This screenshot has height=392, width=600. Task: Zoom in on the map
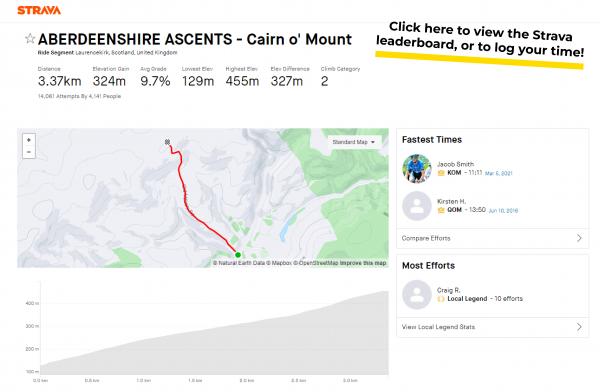(x=29, y=140)
